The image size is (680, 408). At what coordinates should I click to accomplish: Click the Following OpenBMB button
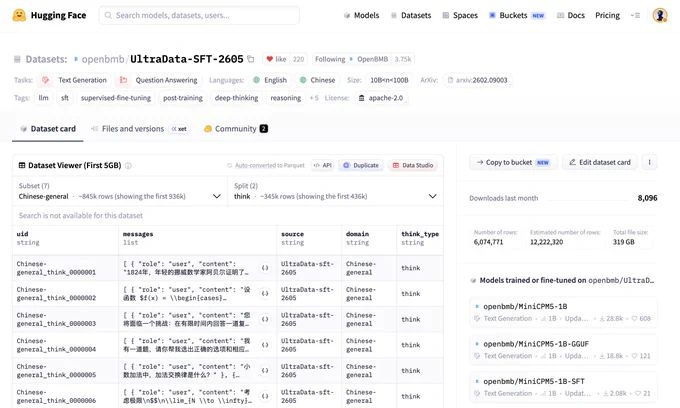click(351, 59)
